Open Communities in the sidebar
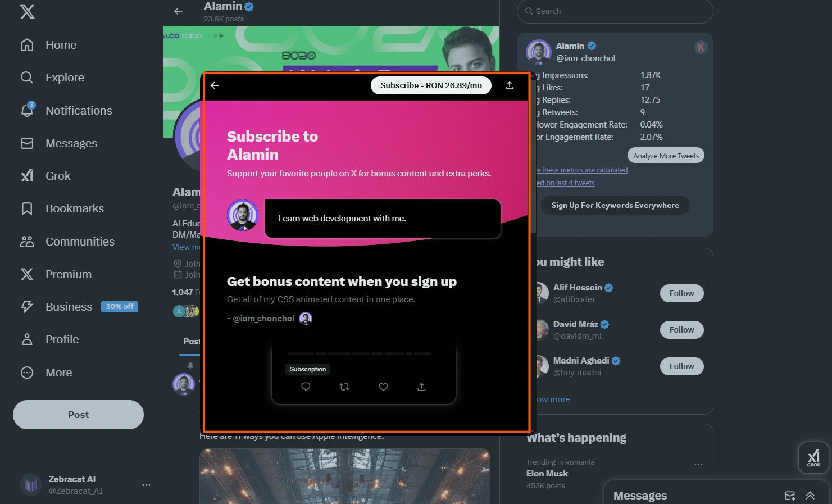Screen dimensions: 832x504 coord(67,242)
